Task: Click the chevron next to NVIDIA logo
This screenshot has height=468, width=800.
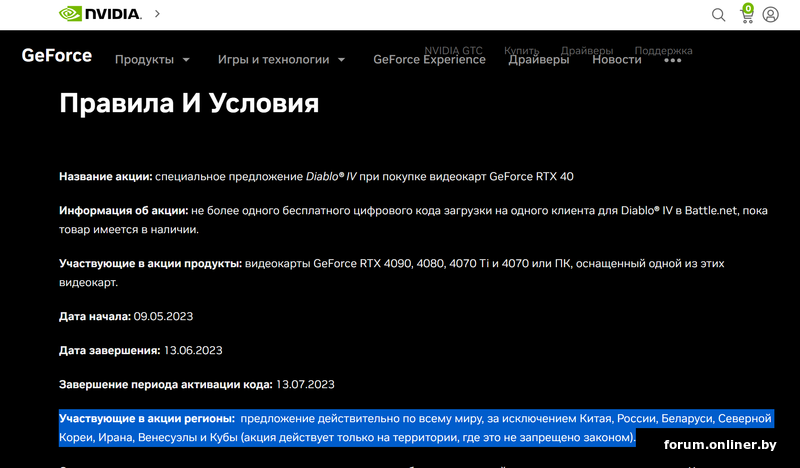Action: click(157, 14)
